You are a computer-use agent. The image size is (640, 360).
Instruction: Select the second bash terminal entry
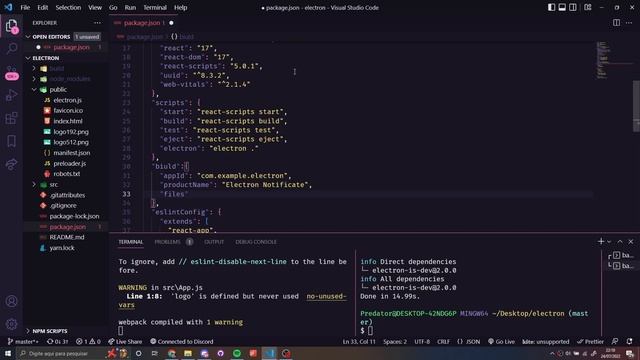[x=622, y=266]
